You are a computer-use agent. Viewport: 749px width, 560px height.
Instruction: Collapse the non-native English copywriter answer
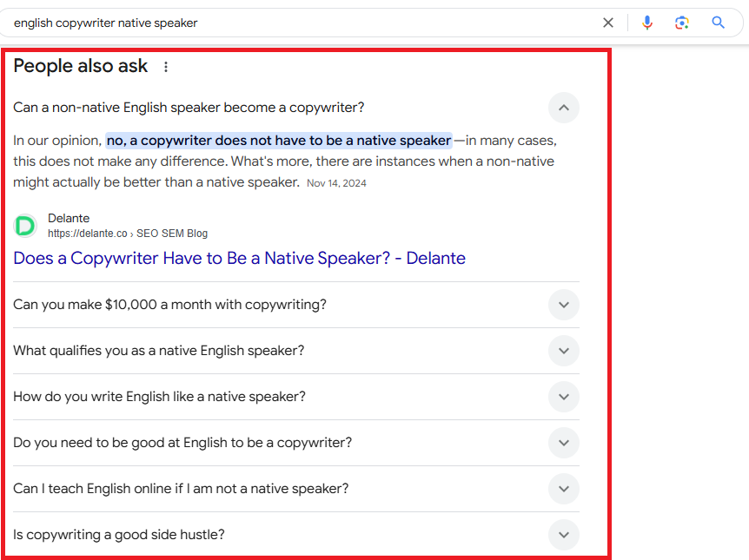(563, 108)
